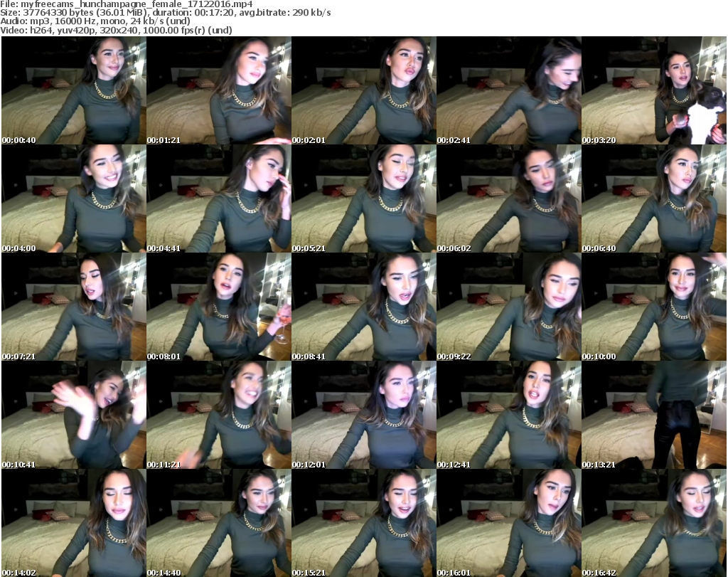Choose the frame stamped 00:10:41
The image size is (728, 577).
pyautogui.click(x=74, y=415)
